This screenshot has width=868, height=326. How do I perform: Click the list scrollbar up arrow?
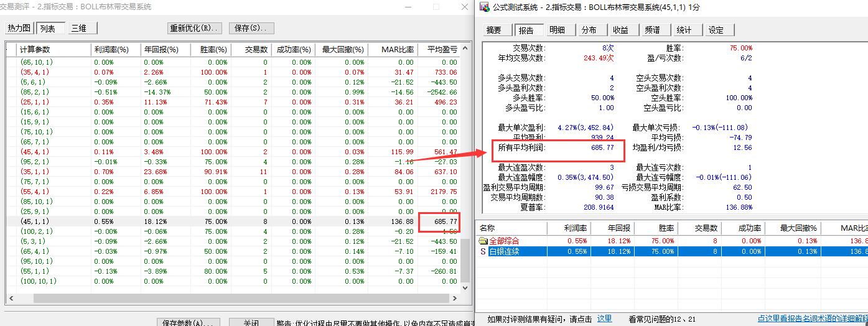pyautogui.click(x=466, y=49)
